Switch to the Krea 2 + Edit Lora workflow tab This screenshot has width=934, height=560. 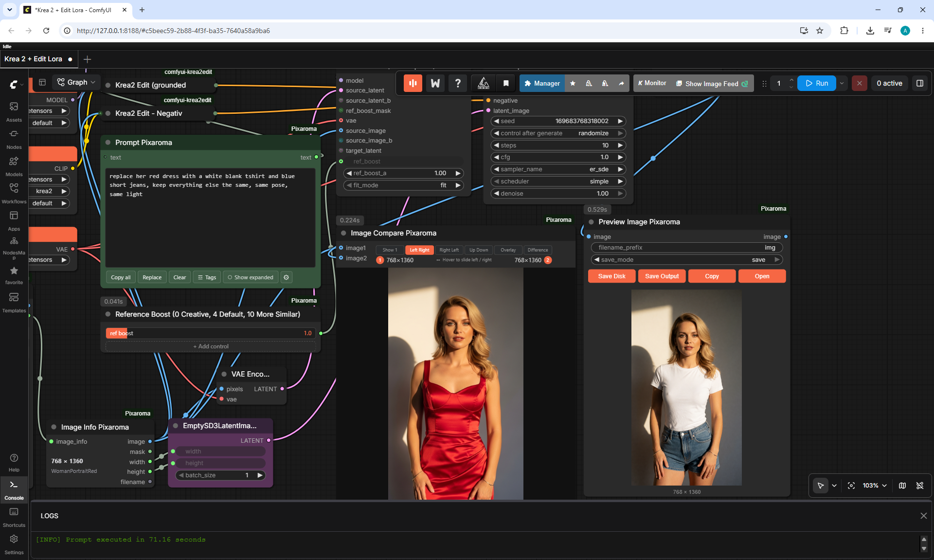click(x=38, y=59)
